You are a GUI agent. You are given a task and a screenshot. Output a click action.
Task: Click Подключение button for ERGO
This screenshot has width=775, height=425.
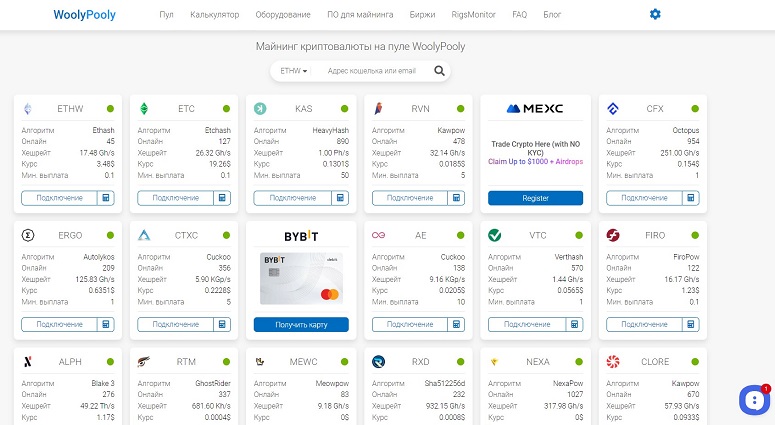point(59,324)
